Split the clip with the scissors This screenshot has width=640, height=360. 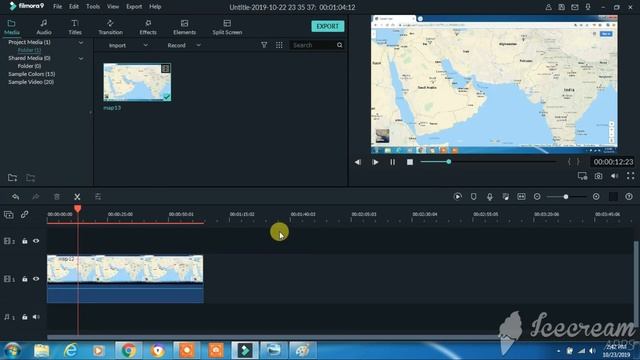pyautogui.click(x=77, y=197)
